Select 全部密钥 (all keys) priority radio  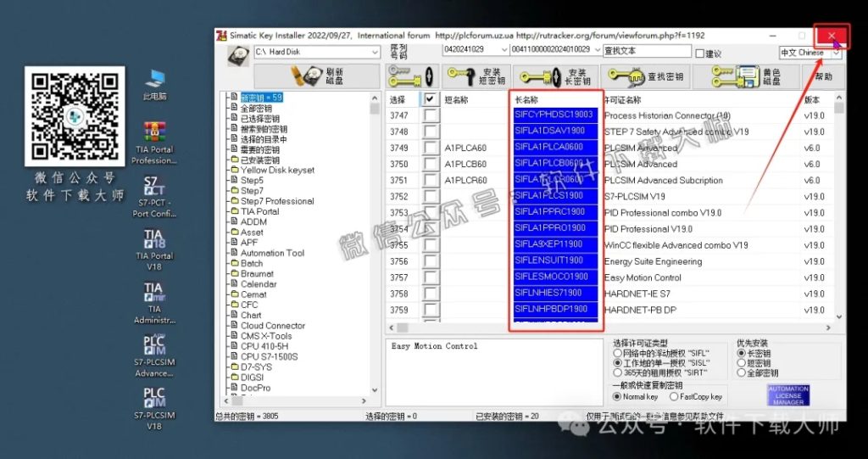[x=741, y=373]
